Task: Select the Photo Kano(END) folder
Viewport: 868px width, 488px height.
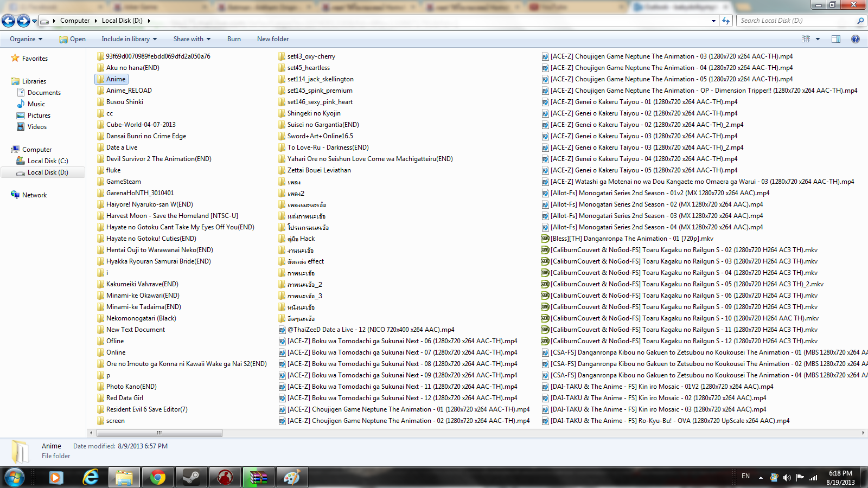Action: pyautogui.click(x=126, y=387)
